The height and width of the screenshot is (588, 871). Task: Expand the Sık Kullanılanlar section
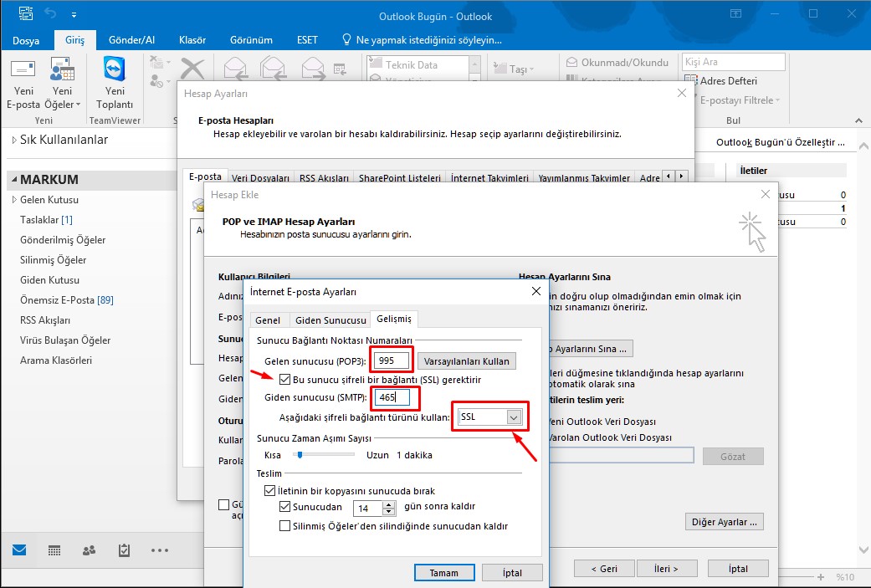[x=14, y=140]
